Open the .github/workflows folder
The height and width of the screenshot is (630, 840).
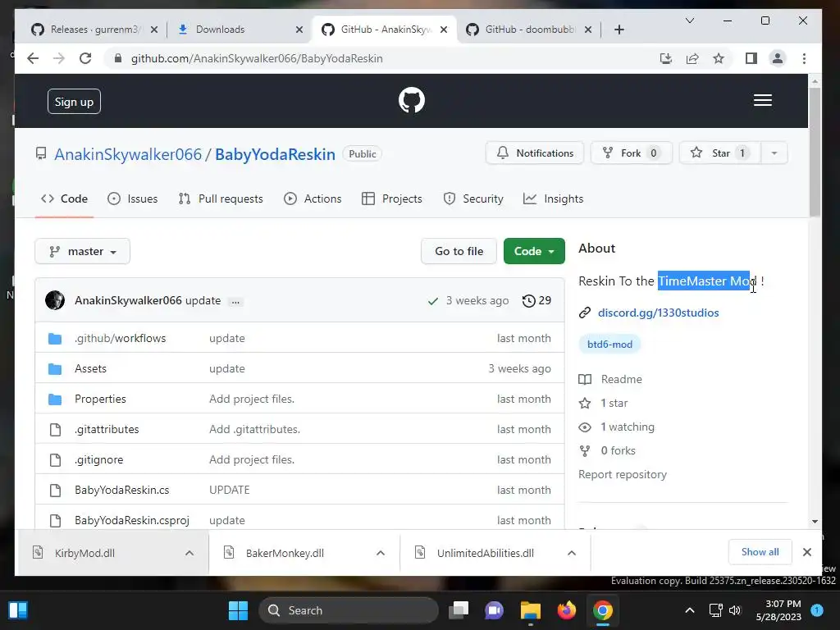pyautogui.click(x=120, y=339)
